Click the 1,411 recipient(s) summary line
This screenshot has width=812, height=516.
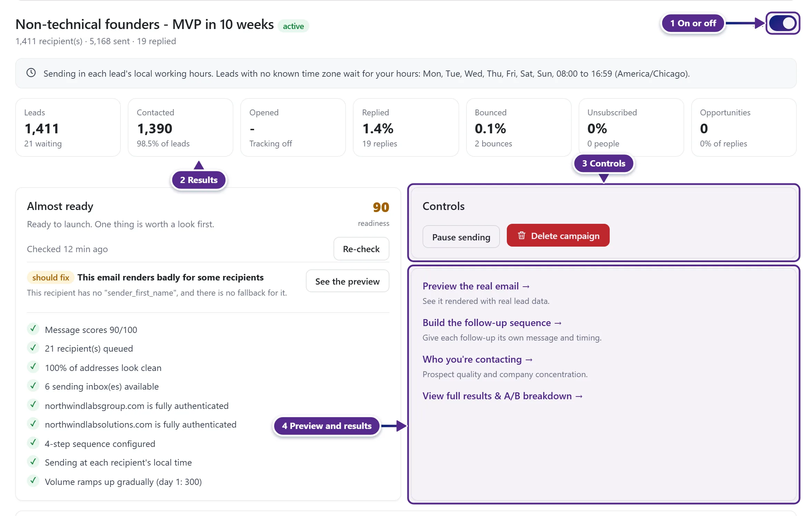pos(96,41)
